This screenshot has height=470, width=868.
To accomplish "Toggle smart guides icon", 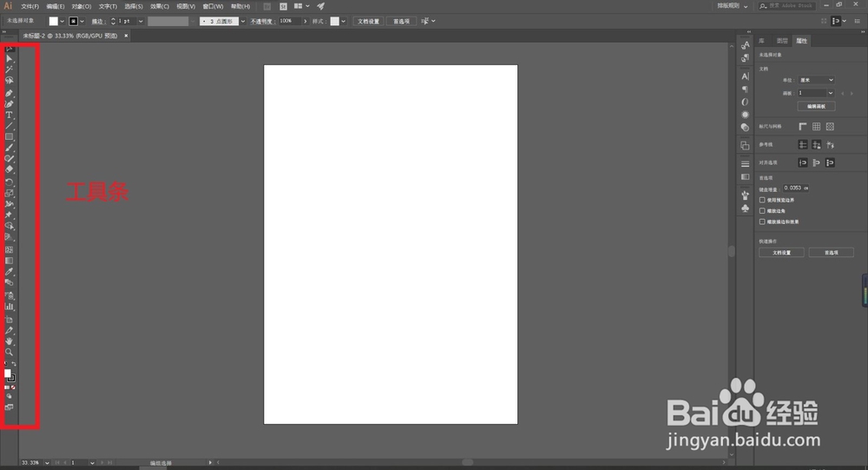I will [830, 145].
